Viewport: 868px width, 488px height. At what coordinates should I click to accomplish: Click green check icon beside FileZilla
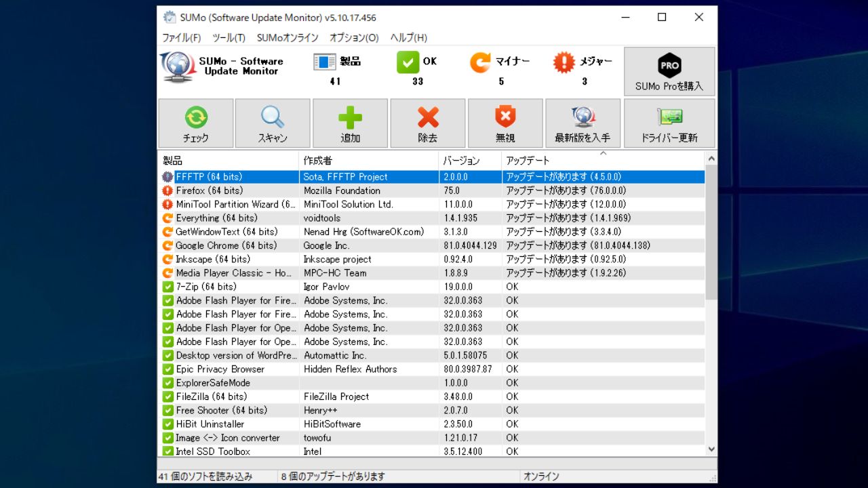tap(167, 396)
